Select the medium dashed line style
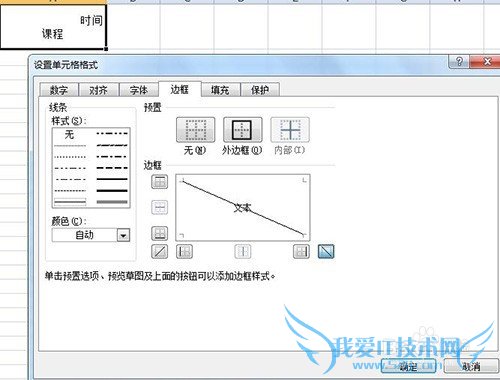Image resolution: width=500 pixels, height=380 pixels. [112, 168]
